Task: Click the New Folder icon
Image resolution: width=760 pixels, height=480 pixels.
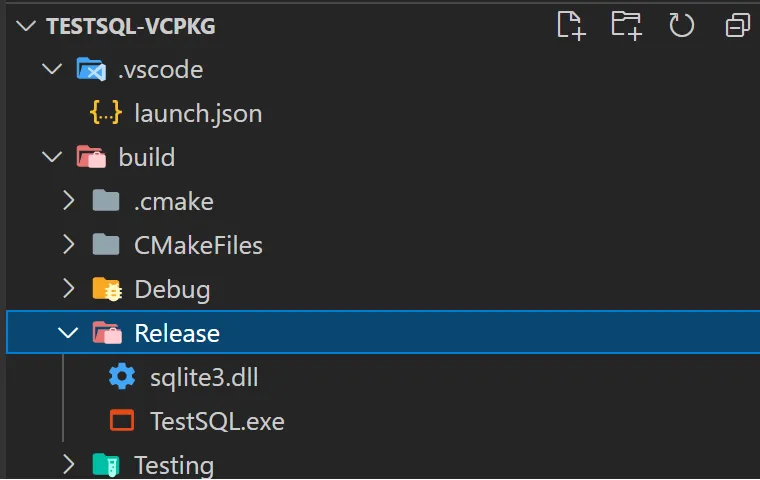Action: [627, 25]
